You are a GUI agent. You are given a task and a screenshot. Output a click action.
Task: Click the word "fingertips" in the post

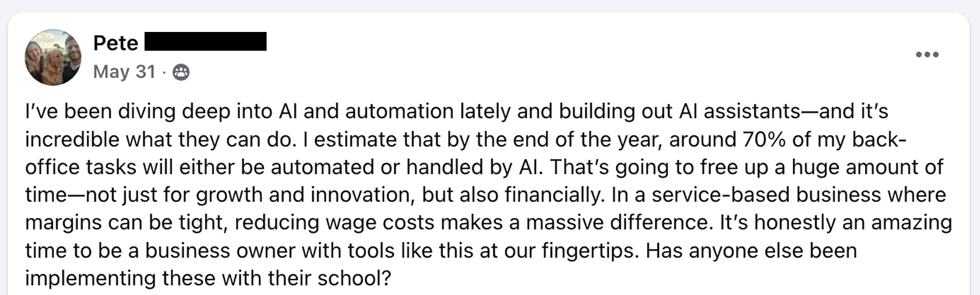[590, 251]
